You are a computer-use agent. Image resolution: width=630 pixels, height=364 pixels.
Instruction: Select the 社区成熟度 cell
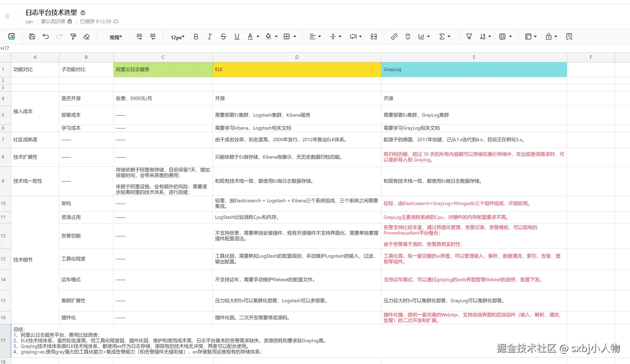[35, 140]
